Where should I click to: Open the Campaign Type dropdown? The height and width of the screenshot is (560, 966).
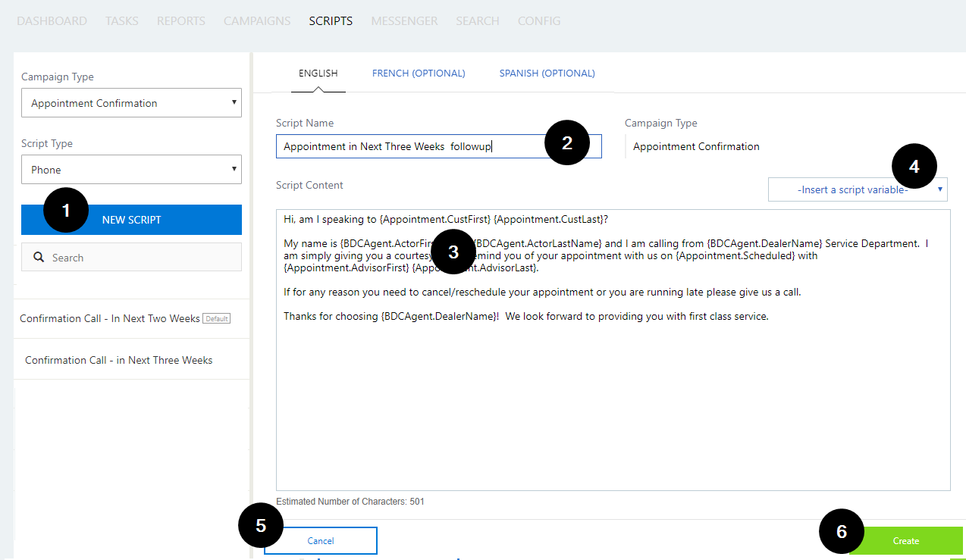[131, 103]
